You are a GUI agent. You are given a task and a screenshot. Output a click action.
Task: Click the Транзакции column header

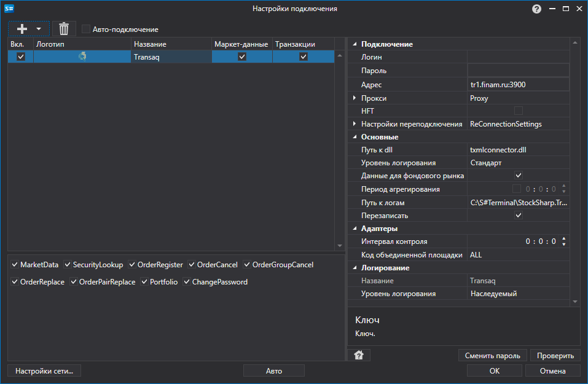pos(304,44)
